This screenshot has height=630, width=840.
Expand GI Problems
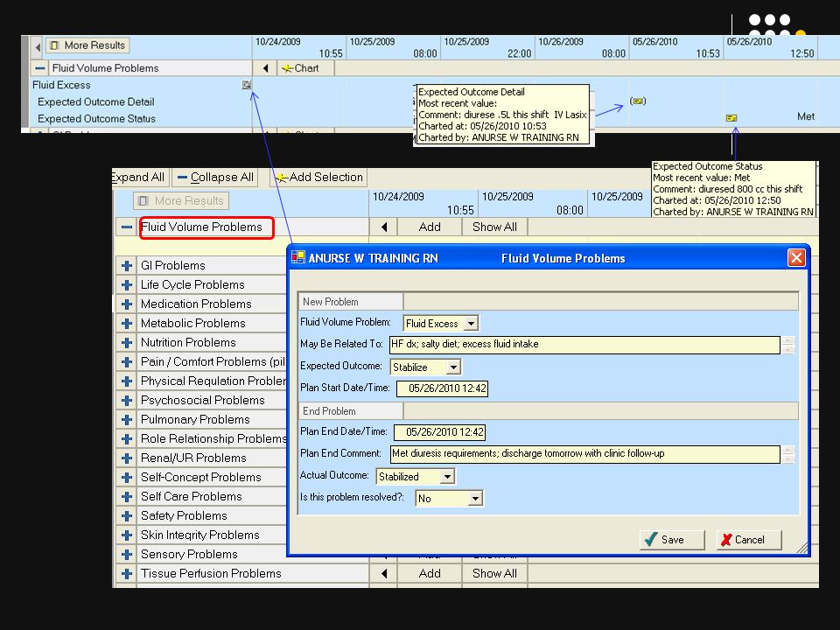coord(126,266)
